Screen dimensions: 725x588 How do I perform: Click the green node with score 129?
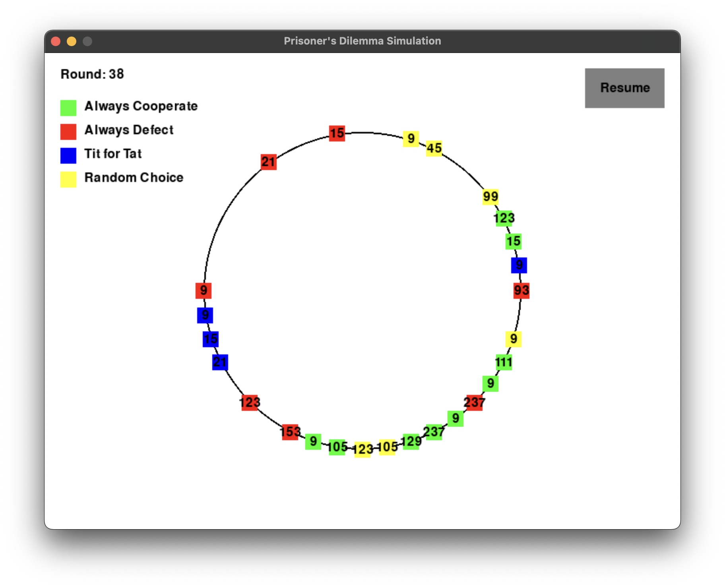[411, 441]
